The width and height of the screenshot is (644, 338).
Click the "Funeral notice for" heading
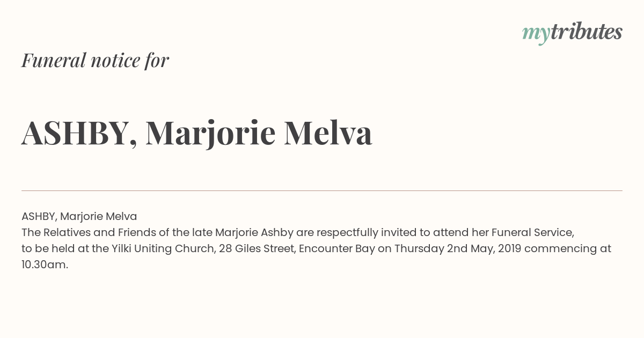(95, 60)
